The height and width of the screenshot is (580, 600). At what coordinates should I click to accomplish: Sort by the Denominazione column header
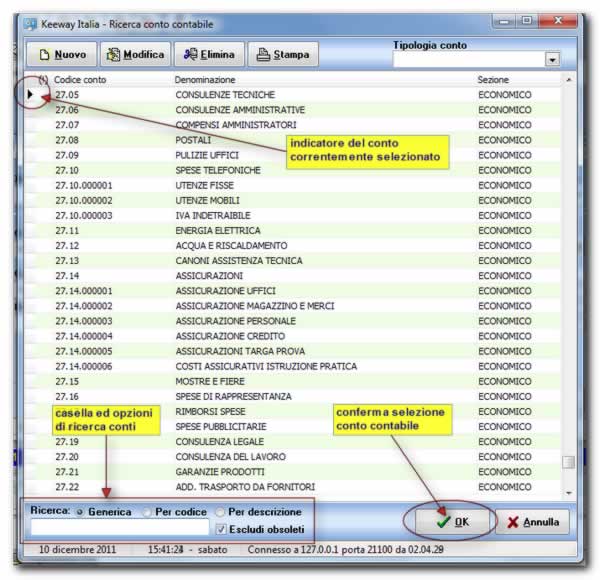[x=205, y=79]
